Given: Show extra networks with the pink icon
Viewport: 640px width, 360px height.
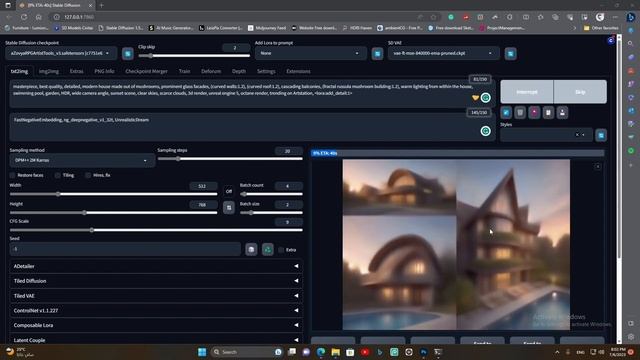Looking at the screenshot, I should [x=534, y=113].
